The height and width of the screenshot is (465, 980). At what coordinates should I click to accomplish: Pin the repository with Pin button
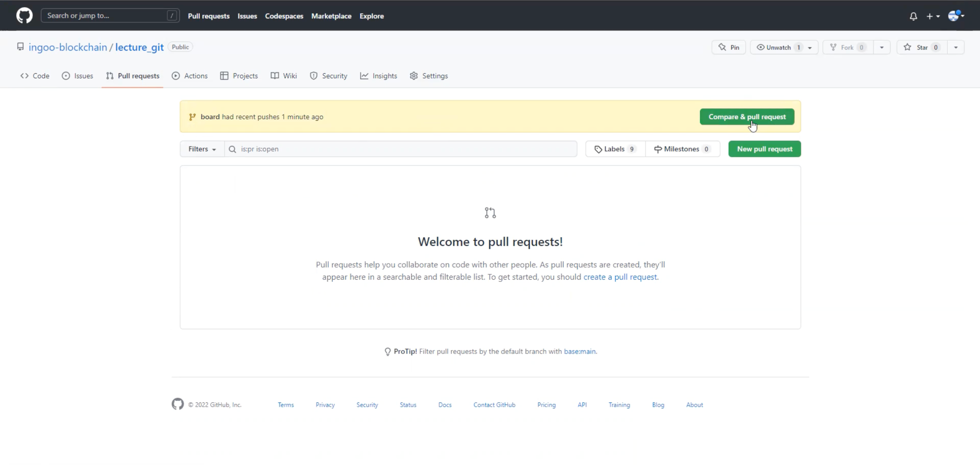729,47
